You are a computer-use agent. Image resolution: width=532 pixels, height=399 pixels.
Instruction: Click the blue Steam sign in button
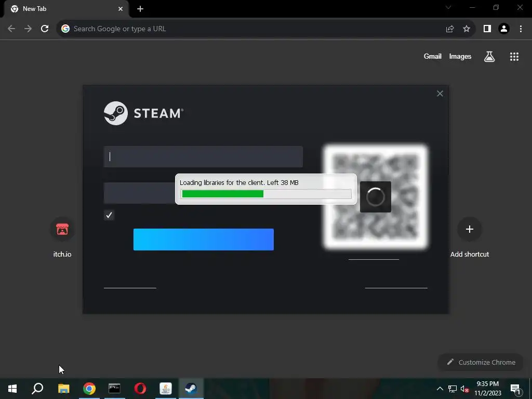(204, 240)
